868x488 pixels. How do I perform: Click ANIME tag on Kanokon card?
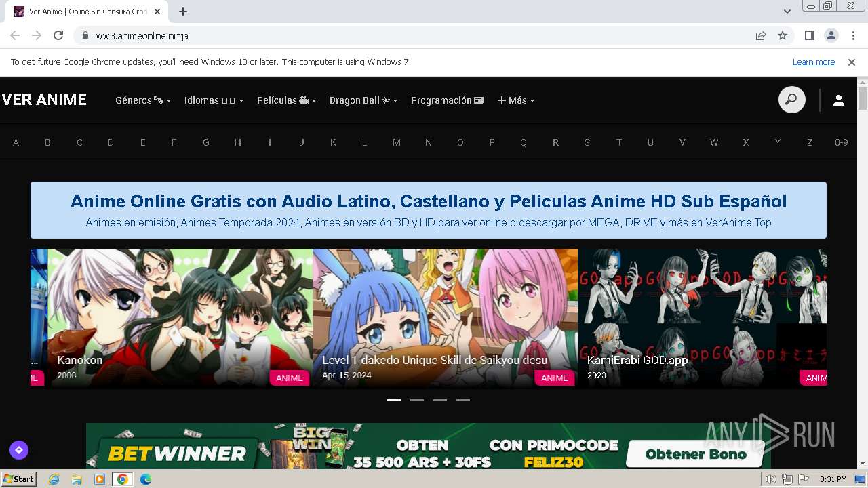pyautogui.click(x=290, y=378)
